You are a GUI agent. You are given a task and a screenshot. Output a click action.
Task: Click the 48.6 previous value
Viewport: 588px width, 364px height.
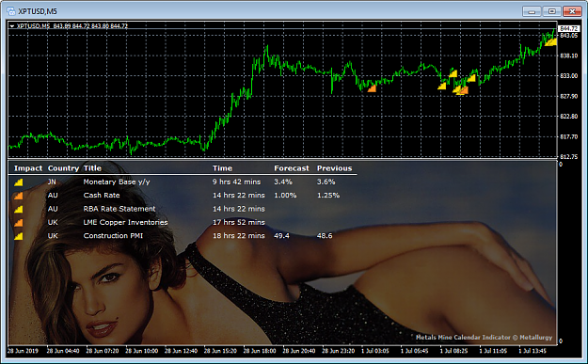coord(325,236)
